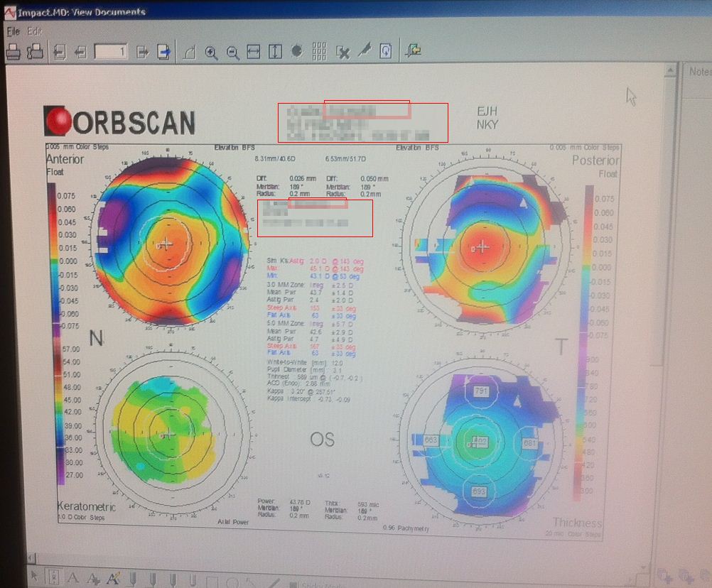Select the pointer tool in the bottom toolbar
This screenshot has height=588, width=712.
34,577
